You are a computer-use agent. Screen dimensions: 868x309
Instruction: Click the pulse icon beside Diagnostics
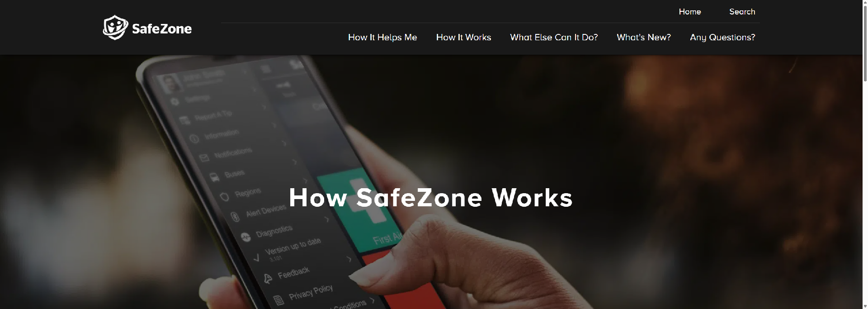click(246, 237)
